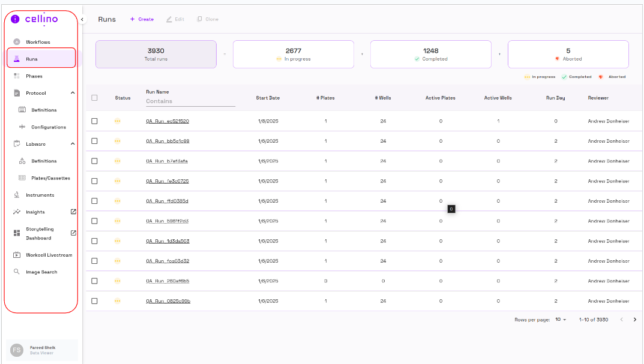The height and width of the screenshot is (364, 644).
Task: Filter by the Completed runs card
Action: [x=430, y=55]
